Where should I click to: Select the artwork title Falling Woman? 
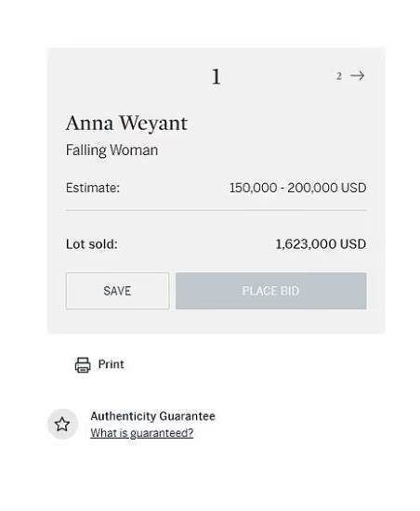tap(112, 151)
